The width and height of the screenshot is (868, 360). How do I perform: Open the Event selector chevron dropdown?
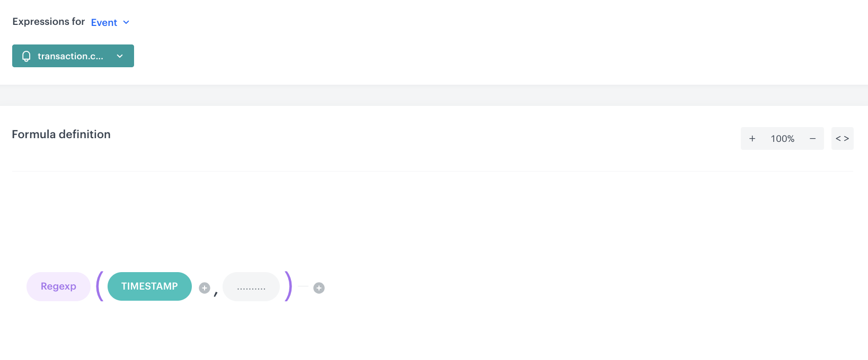coord(126,22)
